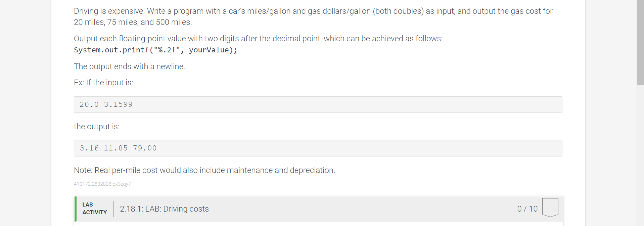
Task: Click the System.out.printf code snippet
Action: (155, 50)
